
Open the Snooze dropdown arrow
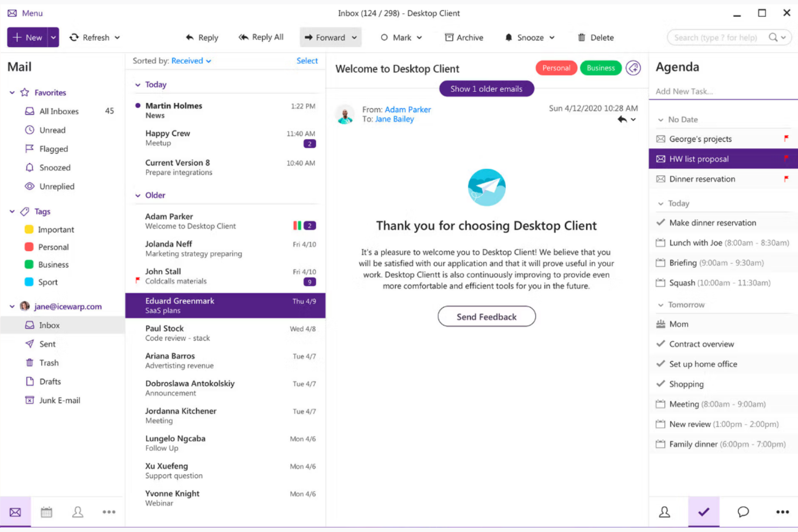(552, 38)
